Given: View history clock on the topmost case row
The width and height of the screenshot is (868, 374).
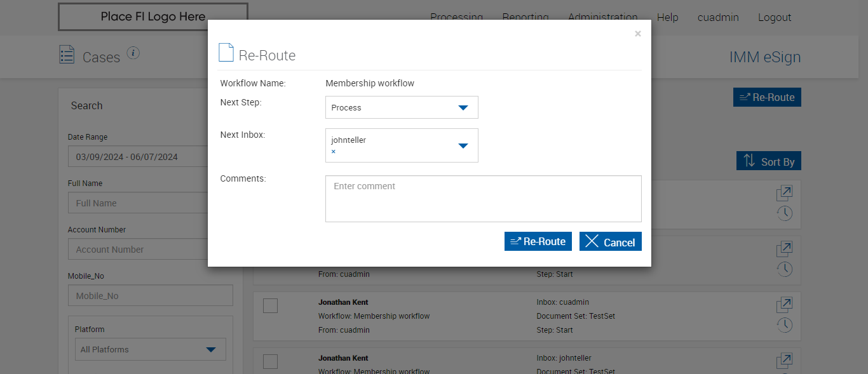Looking at the screenshot, I should pyautogui.click(x=784, y=213).
